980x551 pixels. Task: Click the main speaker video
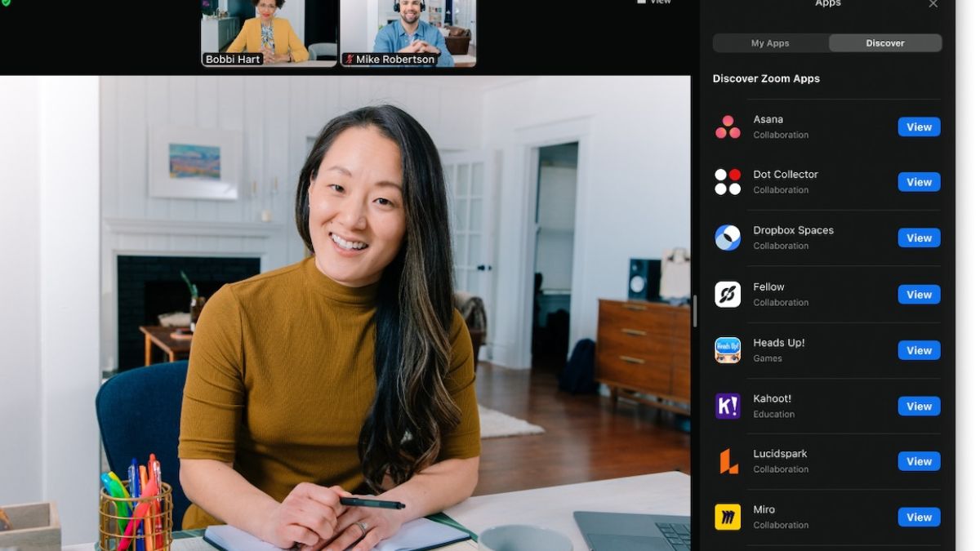pos(345,313)
